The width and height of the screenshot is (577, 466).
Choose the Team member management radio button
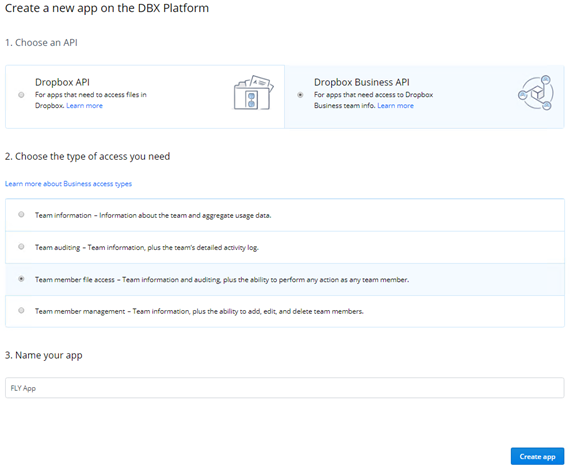click(x=21, y=310)
